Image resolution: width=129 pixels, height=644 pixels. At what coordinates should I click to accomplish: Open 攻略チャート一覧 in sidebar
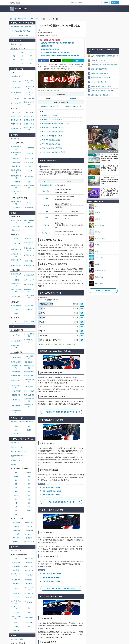point(16,44)
